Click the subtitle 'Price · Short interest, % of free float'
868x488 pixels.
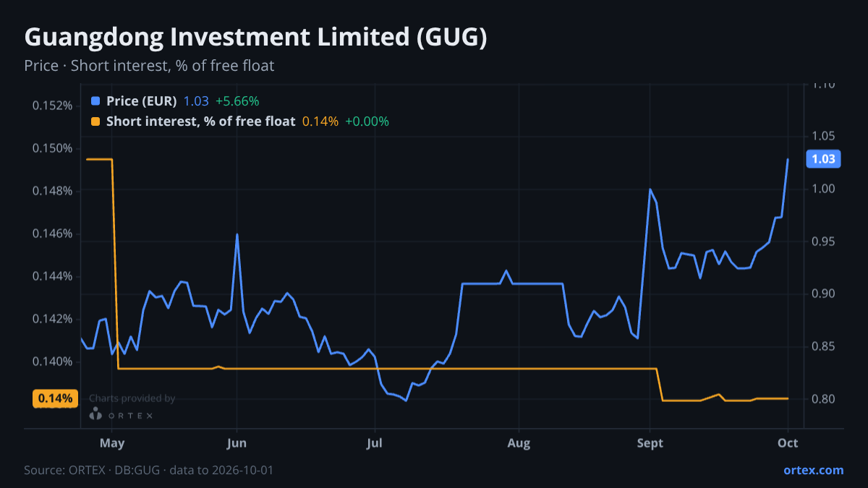(x=149, y=66)
